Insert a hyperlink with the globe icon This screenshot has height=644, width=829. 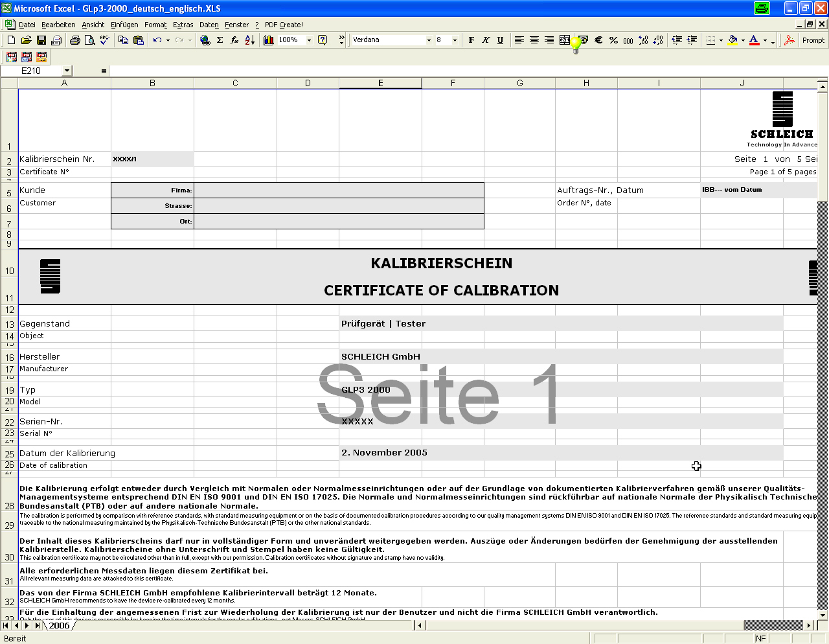pos(205,40)
